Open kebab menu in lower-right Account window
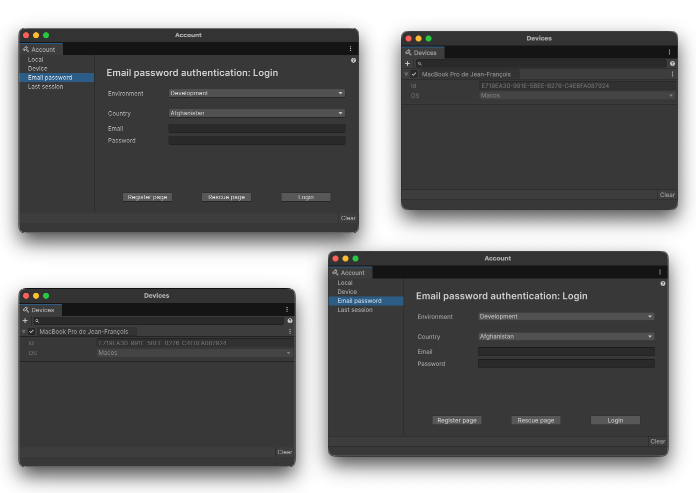The width and height of the screenshot is (696, 493). 660,272
